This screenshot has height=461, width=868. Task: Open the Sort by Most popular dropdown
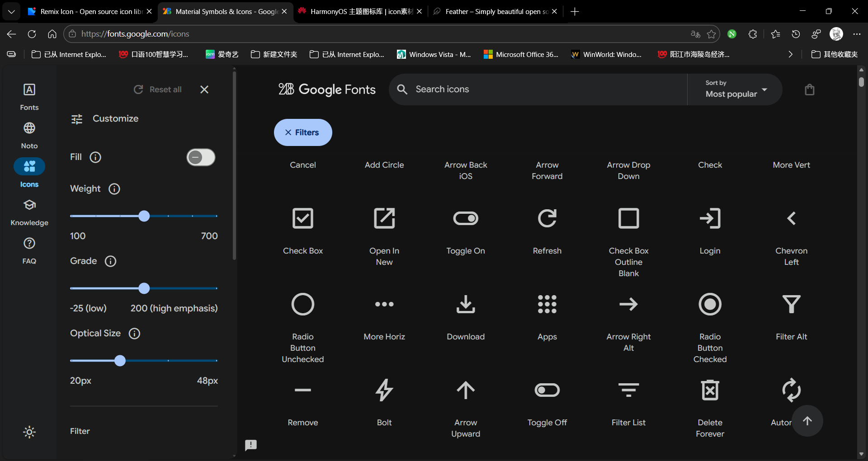tap(735, 89)
